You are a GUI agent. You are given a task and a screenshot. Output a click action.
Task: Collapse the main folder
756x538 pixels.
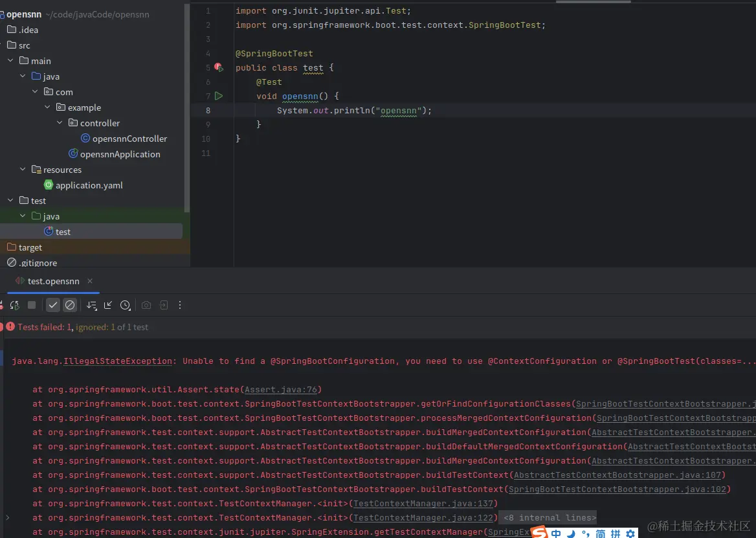pos(10,61)
